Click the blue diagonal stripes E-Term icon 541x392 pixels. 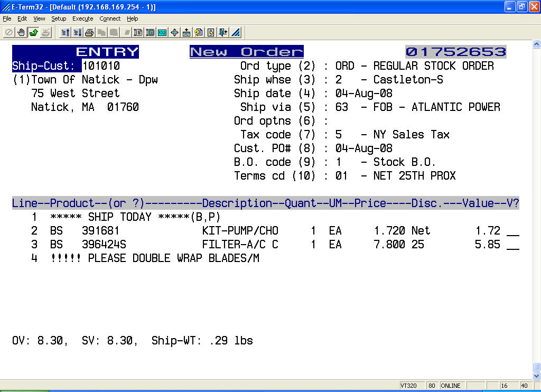(236, 32)
